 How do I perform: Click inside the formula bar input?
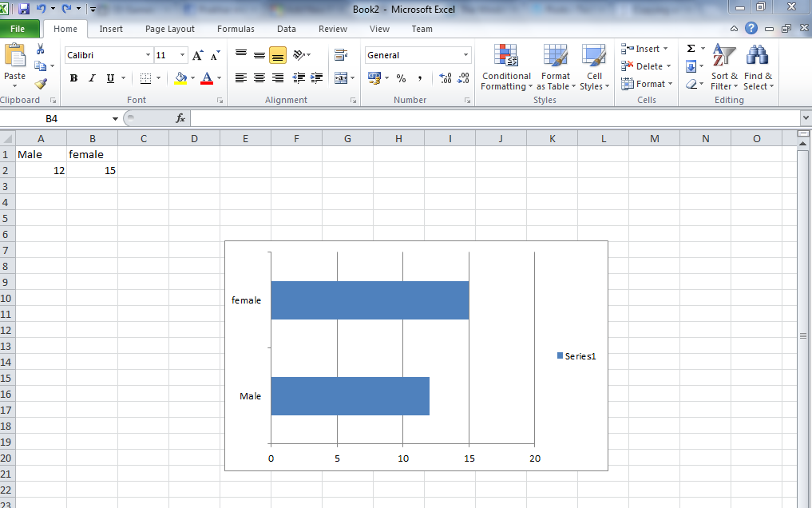point(494,118)
